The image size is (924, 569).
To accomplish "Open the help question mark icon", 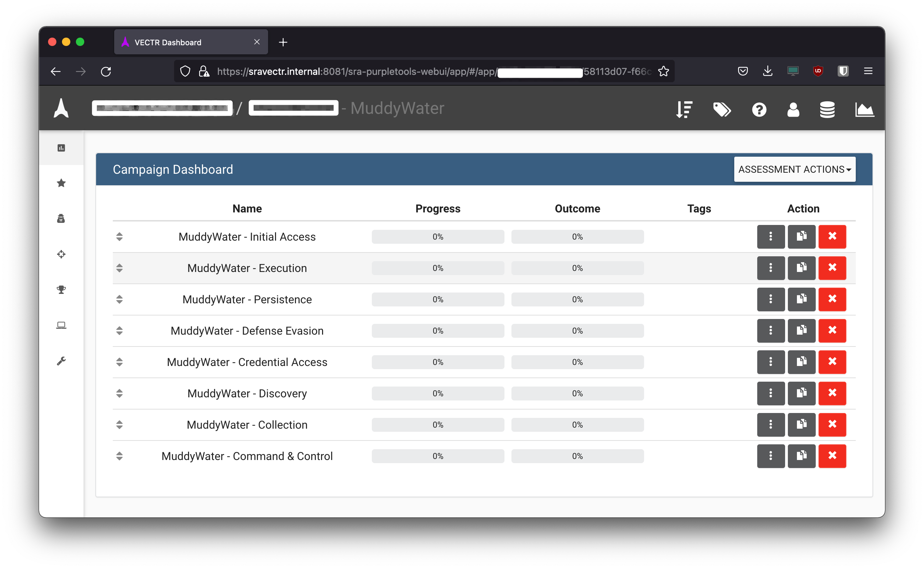I will click(759, 109).
